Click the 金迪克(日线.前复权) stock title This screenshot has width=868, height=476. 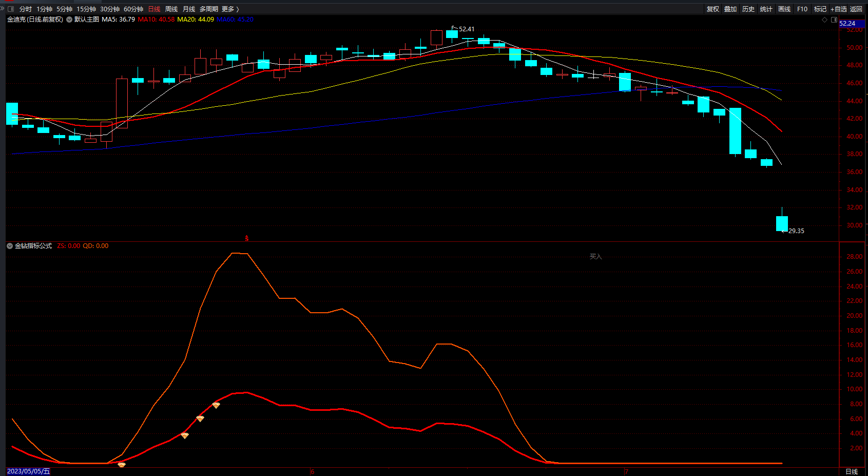point(35,20)
